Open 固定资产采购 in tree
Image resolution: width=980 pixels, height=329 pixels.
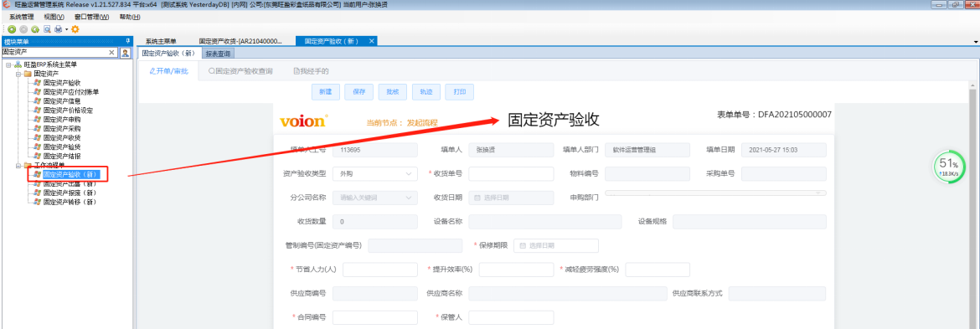coord(62,129)
